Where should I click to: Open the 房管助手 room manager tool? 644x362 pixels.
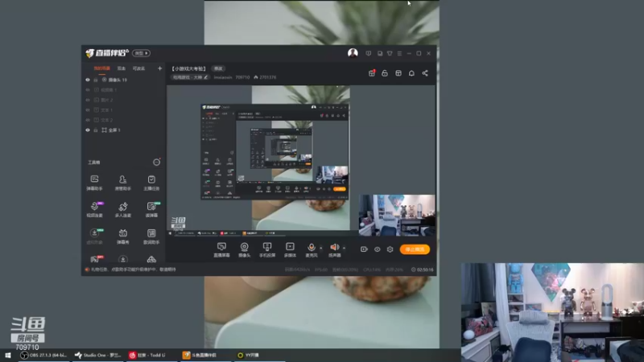click(123, 183)
